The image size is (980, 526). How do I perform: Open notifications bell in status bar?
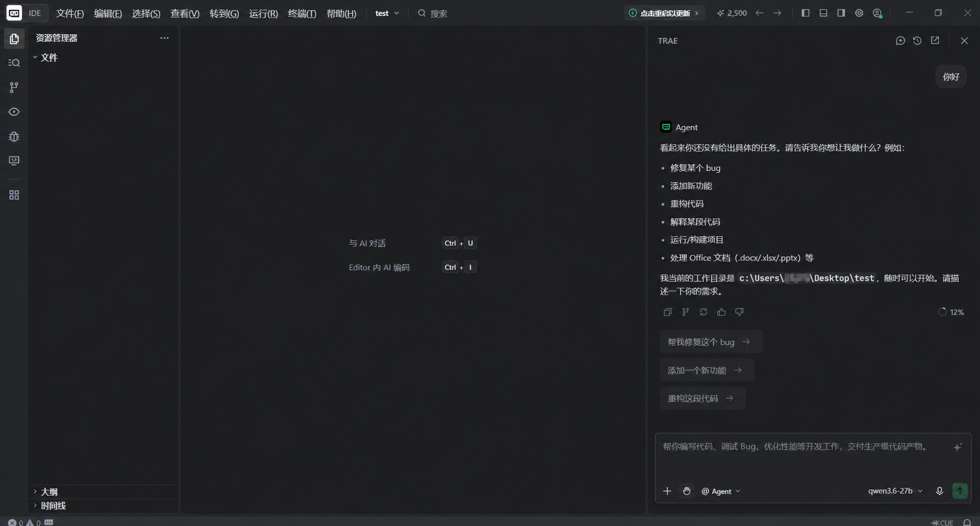[967, 522]
